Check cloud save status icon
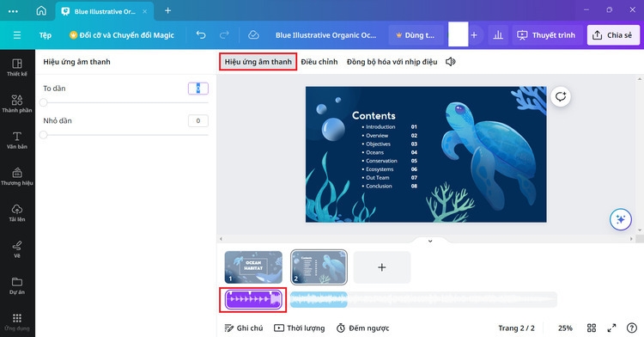The image size is (644, 337). (x=253, y=35)
